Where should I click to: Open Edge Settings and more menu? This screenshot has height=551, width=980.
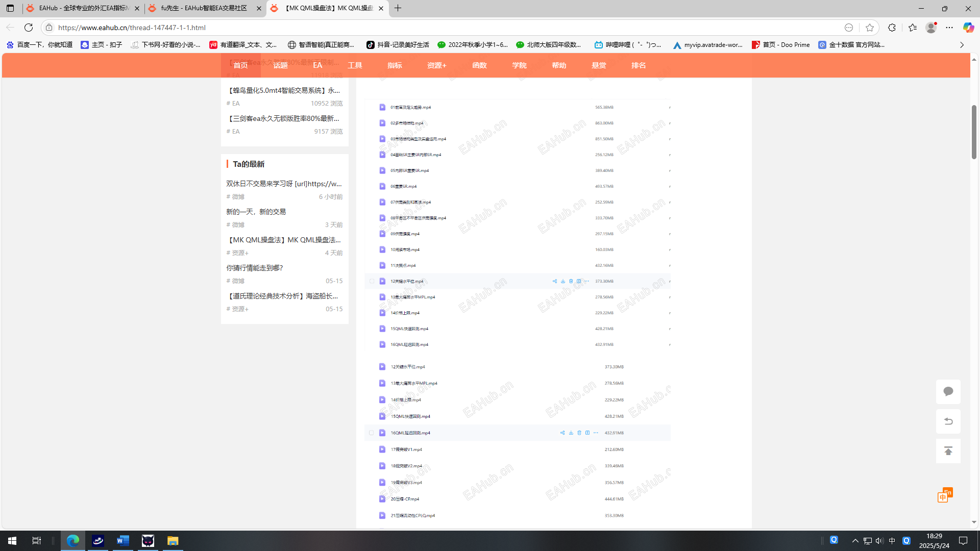click(949, 28)
